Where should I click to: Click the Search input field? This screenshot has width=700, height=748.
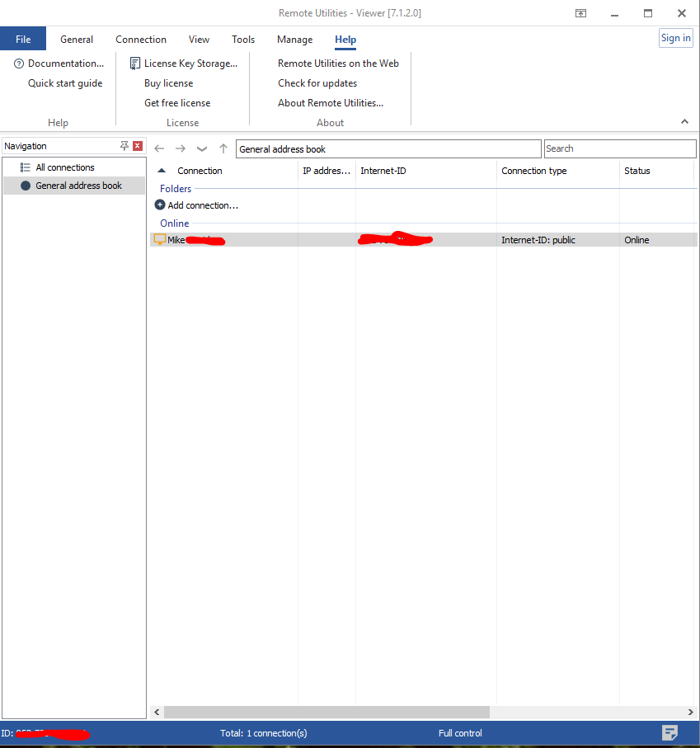pos(620,148)
